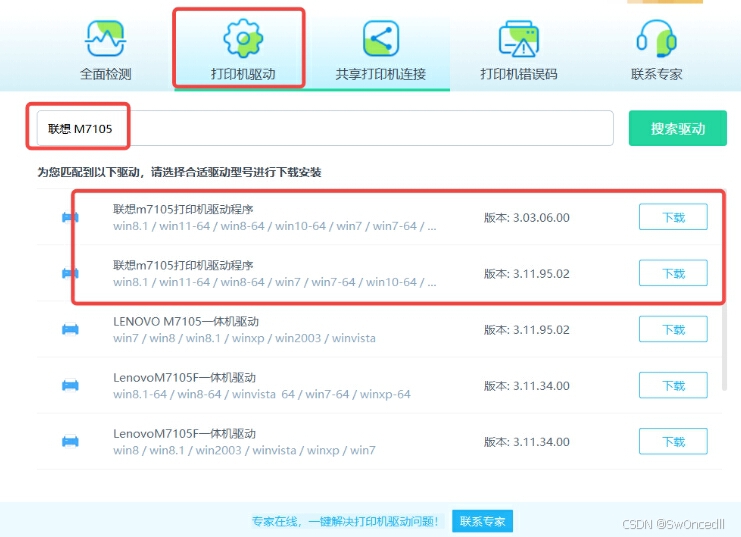Click the bottom 联系专家 blue button

click(x=483, y=521)
